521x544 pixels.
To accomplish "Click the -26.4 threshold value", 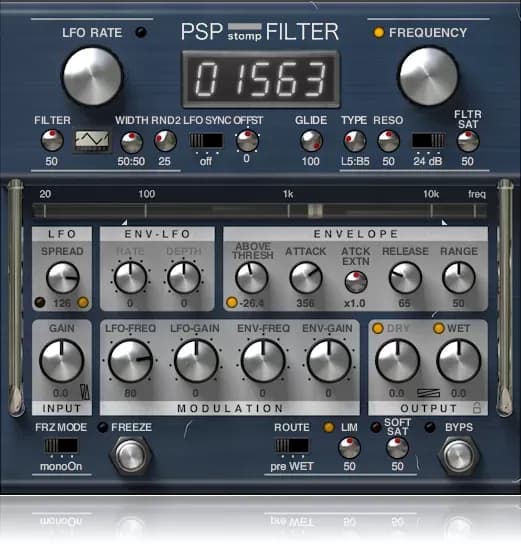I will click(x=252, y=303).
